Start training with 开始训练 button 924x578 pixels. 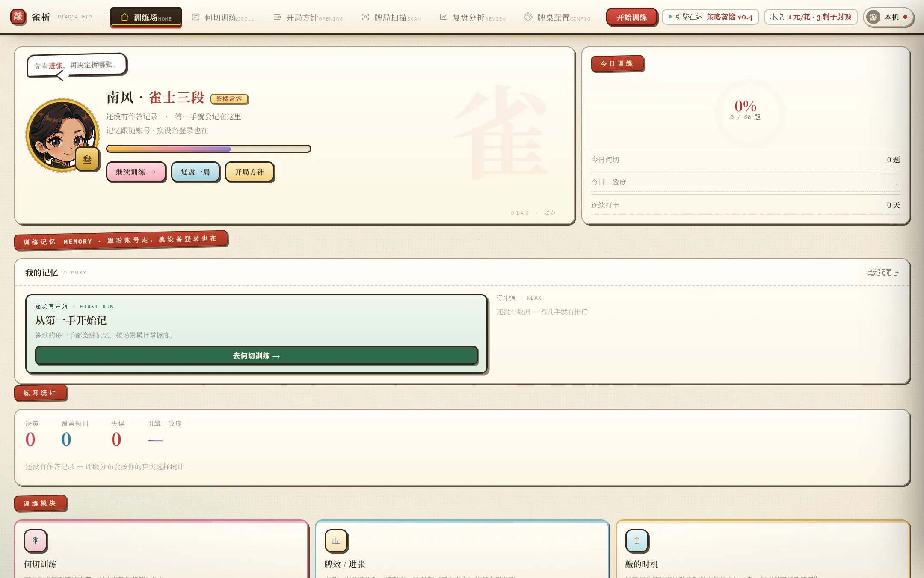[631, 17]
